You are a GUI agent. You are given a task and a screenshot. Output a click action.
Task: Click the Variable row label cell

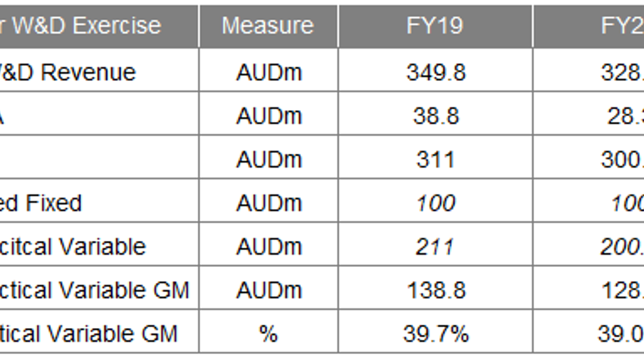pyautogui.click(x=99, y=246)
